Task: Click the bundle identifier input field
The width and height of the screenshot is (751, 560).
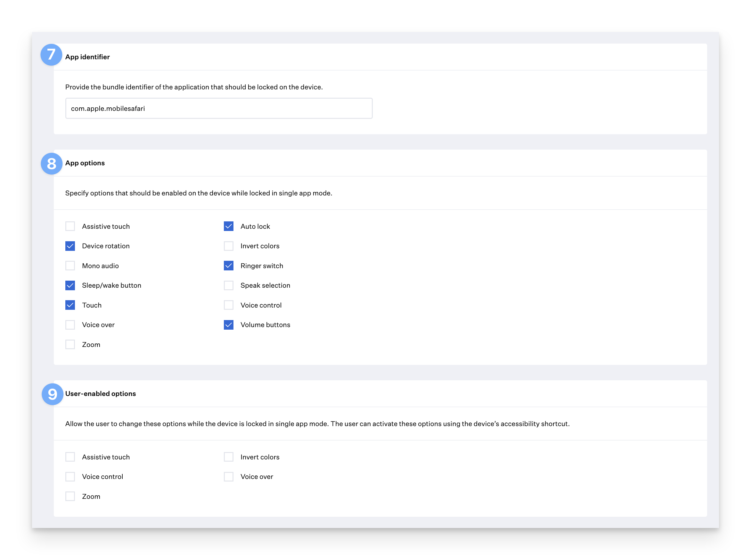Action: [219, 109]
